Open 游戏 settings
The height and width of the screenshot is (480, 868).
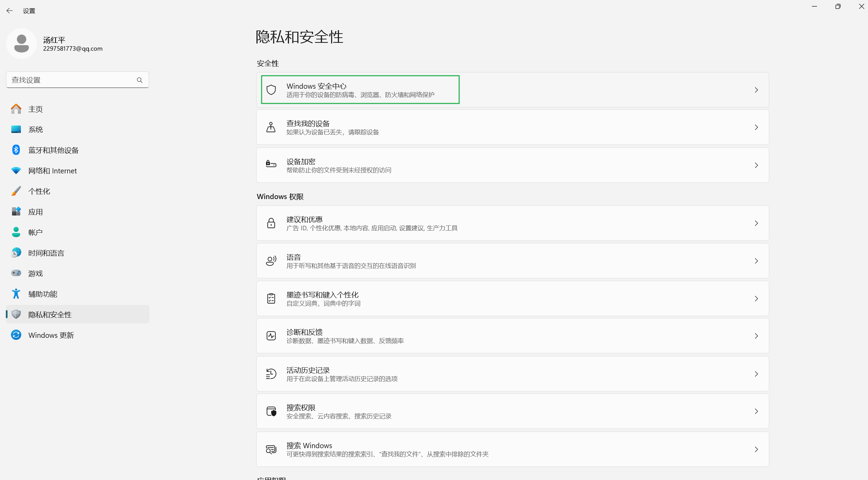(x=78, y=273)
